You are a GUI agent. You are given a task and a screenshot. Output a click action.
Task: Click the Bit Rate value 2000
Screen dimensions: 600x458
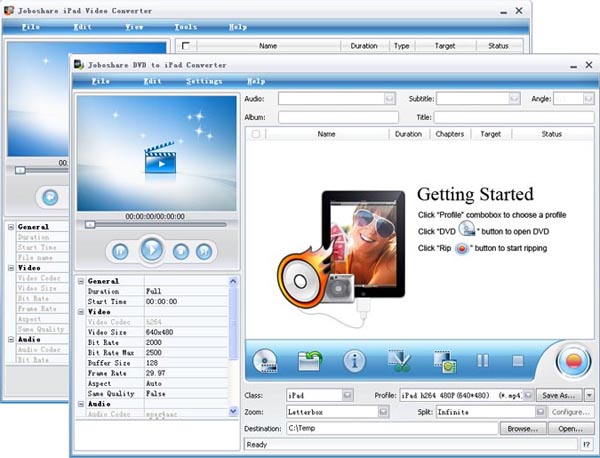[154, 342]
